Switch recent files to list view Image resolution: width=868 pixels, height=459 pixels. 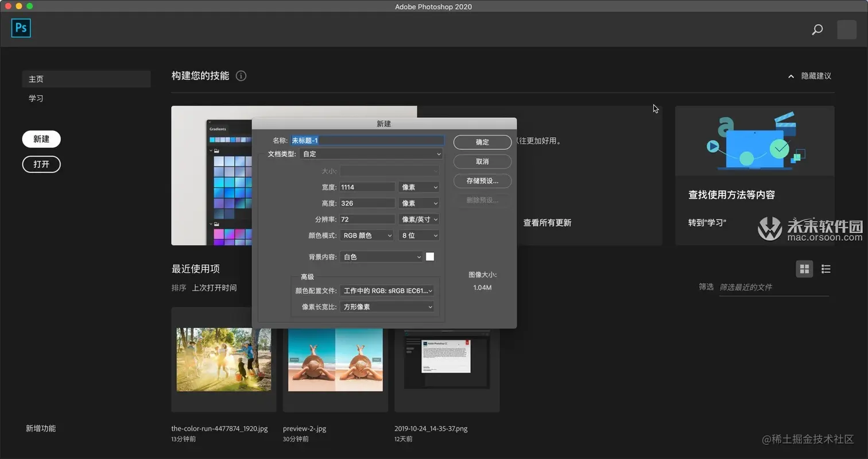point(826,269)
